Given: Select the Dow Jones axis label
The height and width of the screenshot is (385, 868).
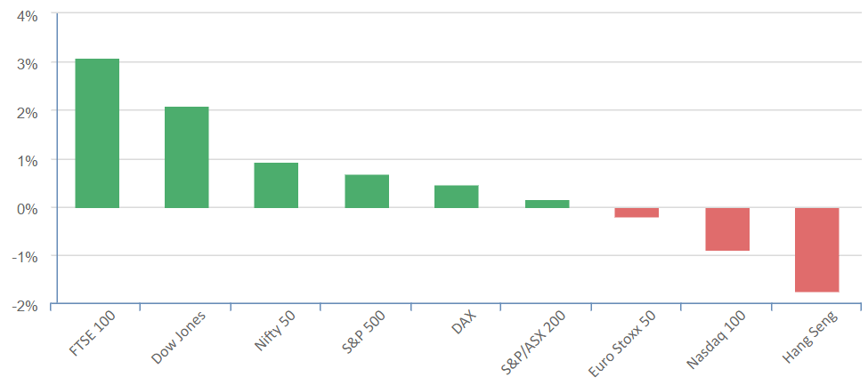Looking at the screenshot, I should [179, 336].
